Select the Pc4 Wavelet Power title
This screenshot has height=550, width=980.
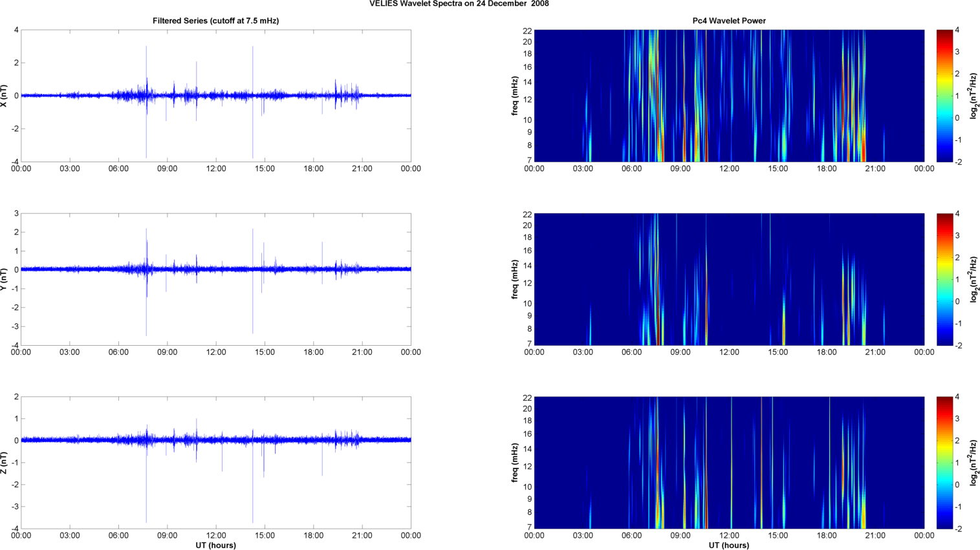(x=728, y=21)
